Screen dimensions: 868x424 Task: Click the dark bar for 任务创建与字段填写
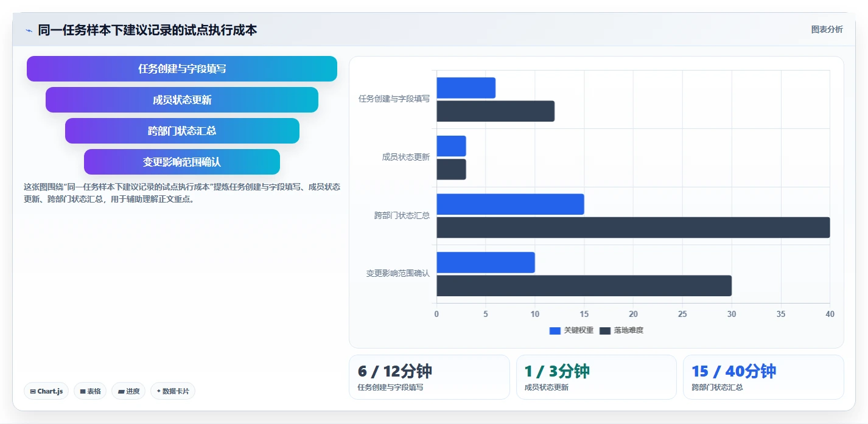point(495,111)
